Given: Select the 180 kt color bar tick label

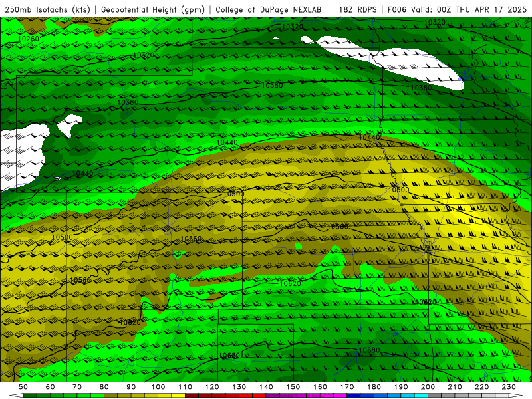Looking at the screenshot, I should coord(374,387).
